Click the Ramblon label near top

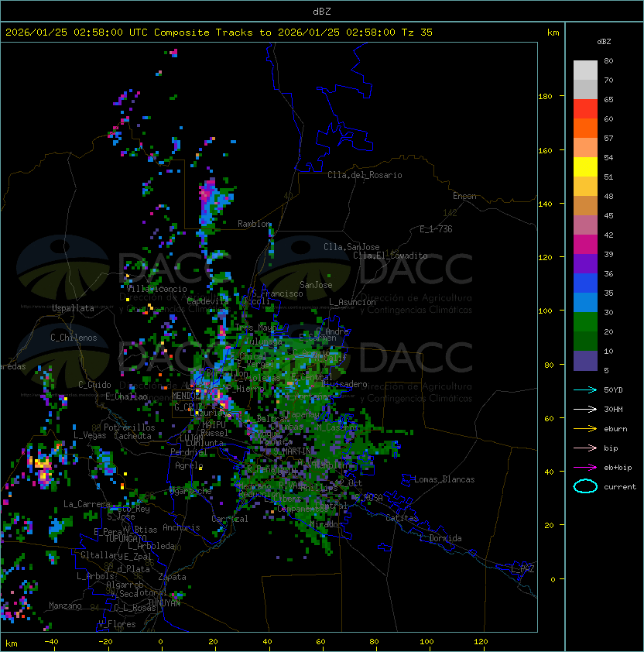click(x=255, y=224)
